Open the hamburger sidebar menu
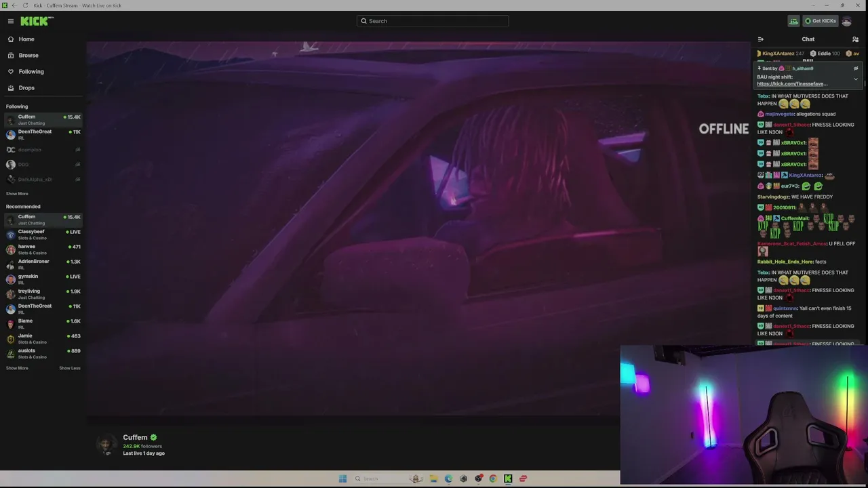Image resolution: width=868 pixels, height=488 pixels. (x=11, y=21)
